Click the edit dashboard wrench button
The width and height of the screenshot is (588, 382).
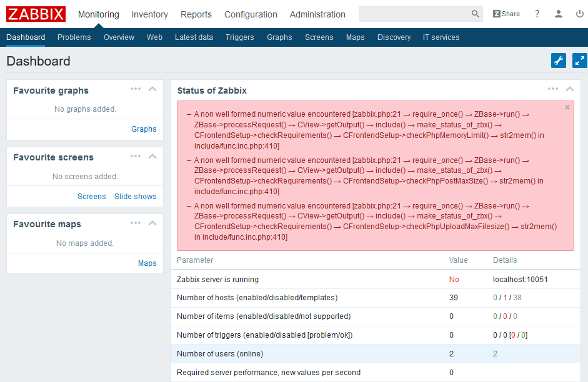tap(559, 61)
